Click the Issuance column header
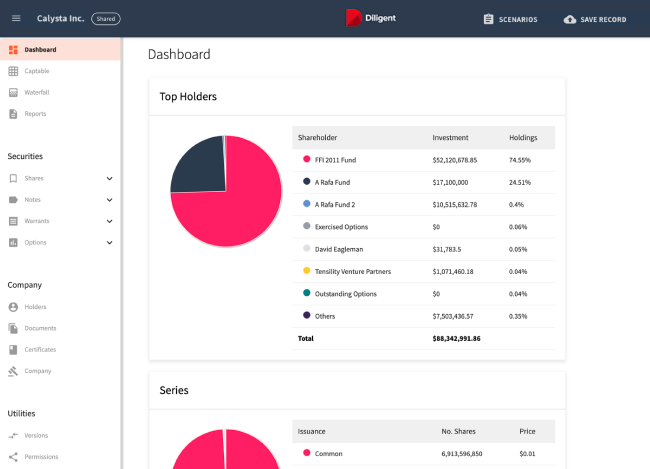650x469 pixels. coord(311,432)
